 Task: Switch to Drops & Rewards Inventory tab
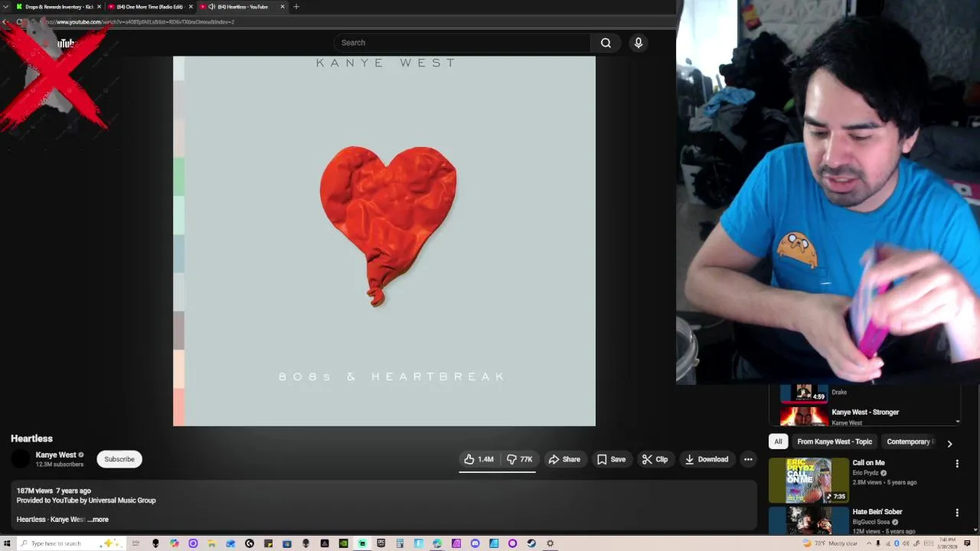tap(58, 7)
